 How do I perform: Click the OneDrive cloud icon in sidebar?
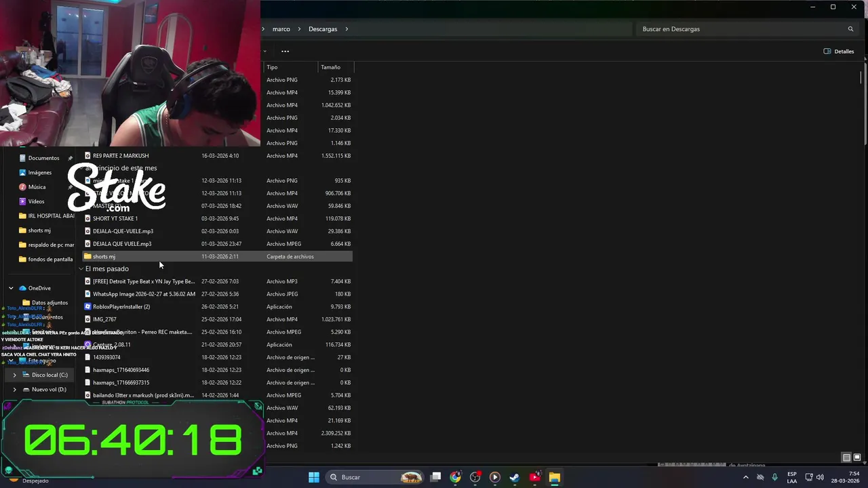[x=22, y=288]
